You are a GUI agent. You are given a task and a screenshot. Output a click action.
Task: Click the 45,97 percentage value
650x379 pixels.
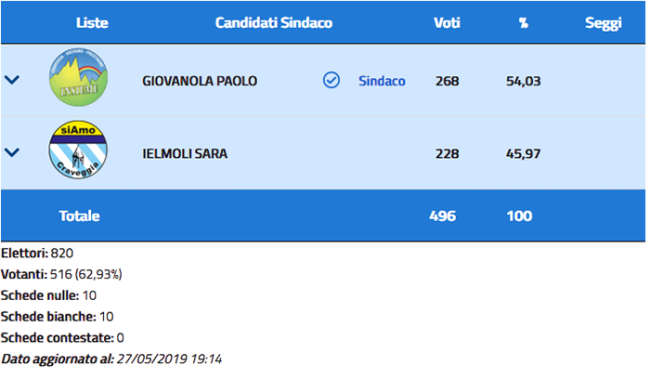(523, 154)
